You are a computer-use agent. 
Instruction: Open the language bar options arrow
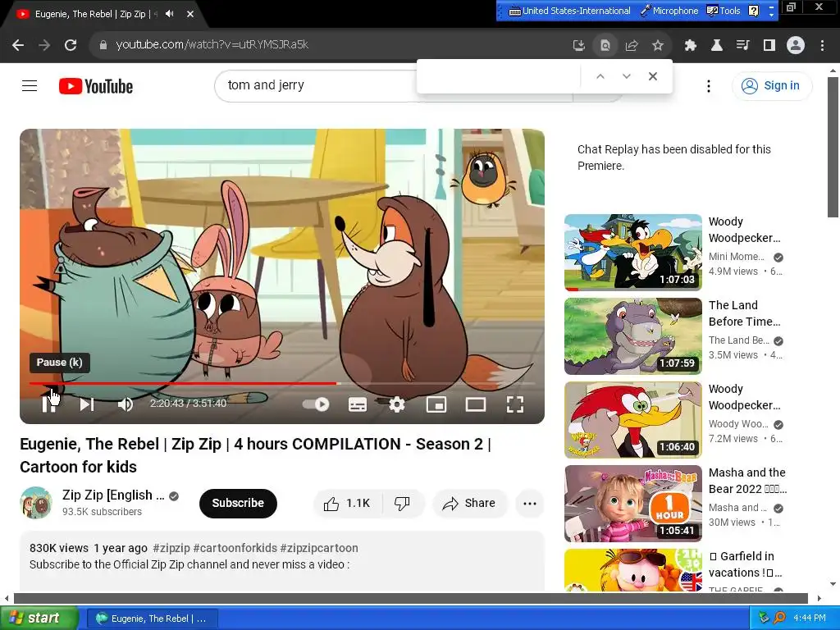coord(771,15)
